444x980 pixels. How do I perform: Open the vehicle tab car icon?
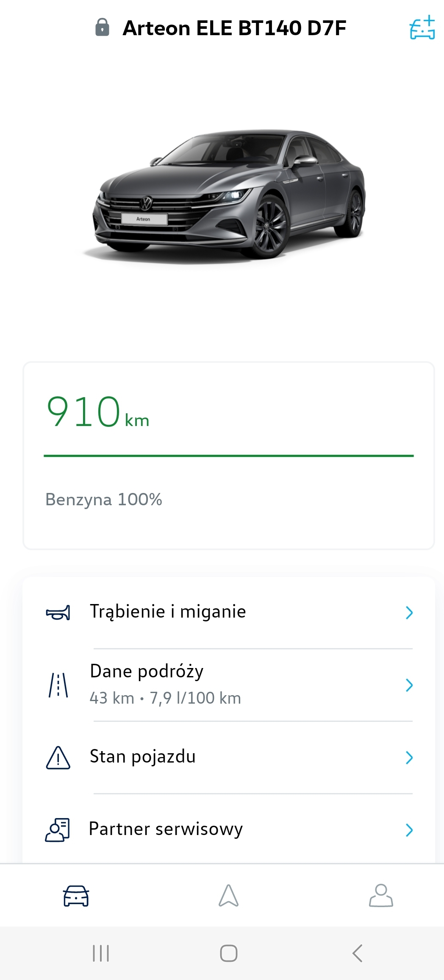[76, 896]
